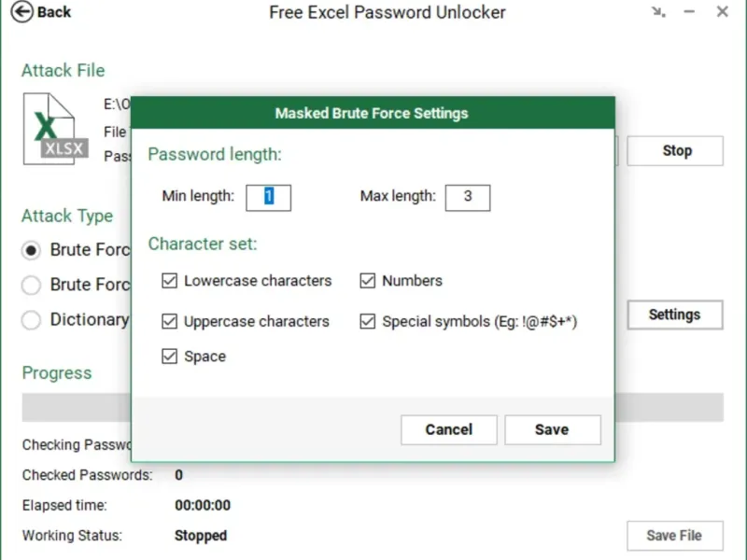Toggle the Lowercase characters checkbox
The width and height of the screenshot is (747, 560).
click(x=169, y=281)
